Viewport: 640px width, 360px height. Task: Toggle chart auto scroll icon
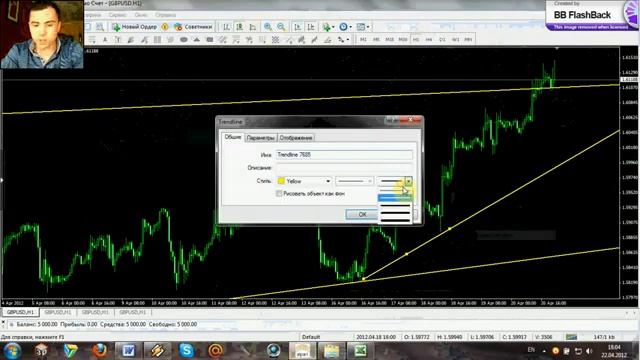[298, 27]
